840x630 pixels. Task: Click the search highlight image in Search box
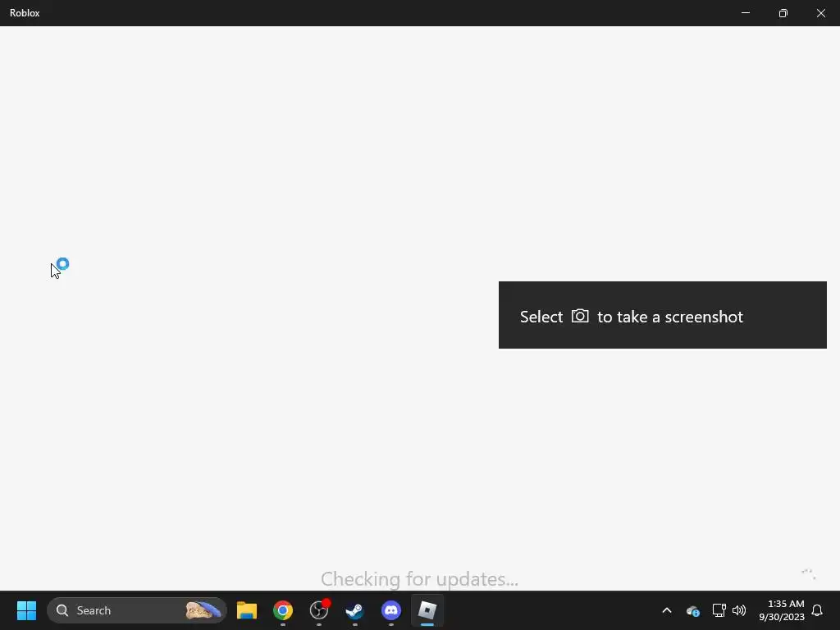tap(203, 610)
